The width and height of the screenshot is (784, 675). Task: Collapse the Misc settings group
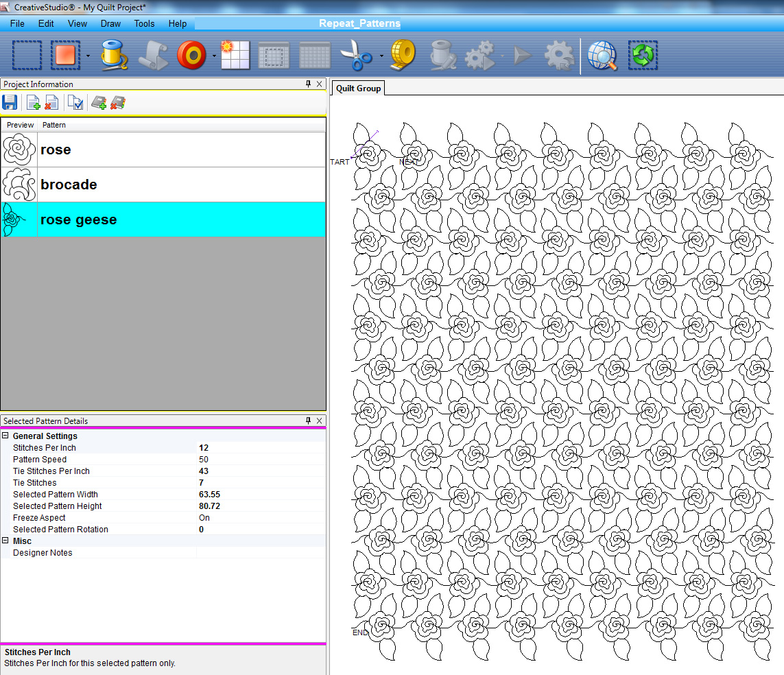[6, 541]
